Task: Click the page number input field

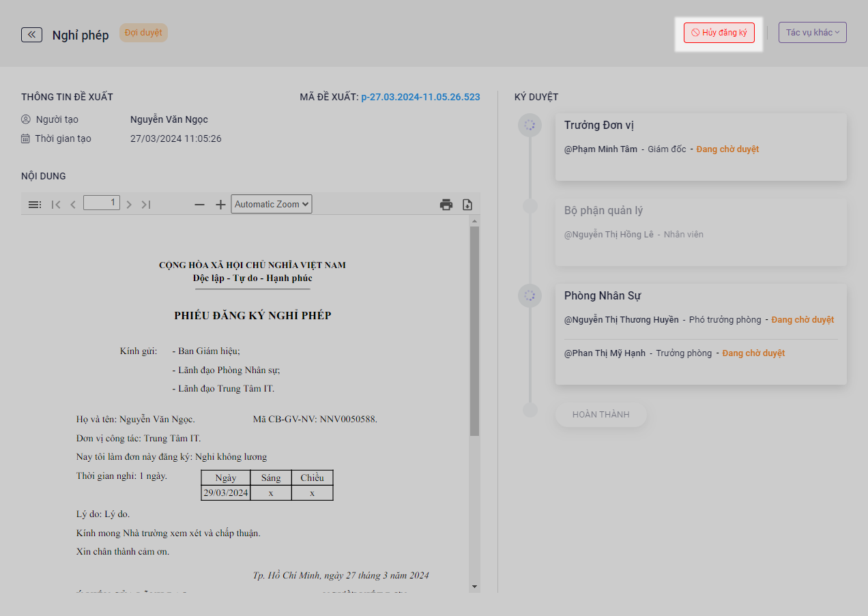Action: [x=102, y=203]
